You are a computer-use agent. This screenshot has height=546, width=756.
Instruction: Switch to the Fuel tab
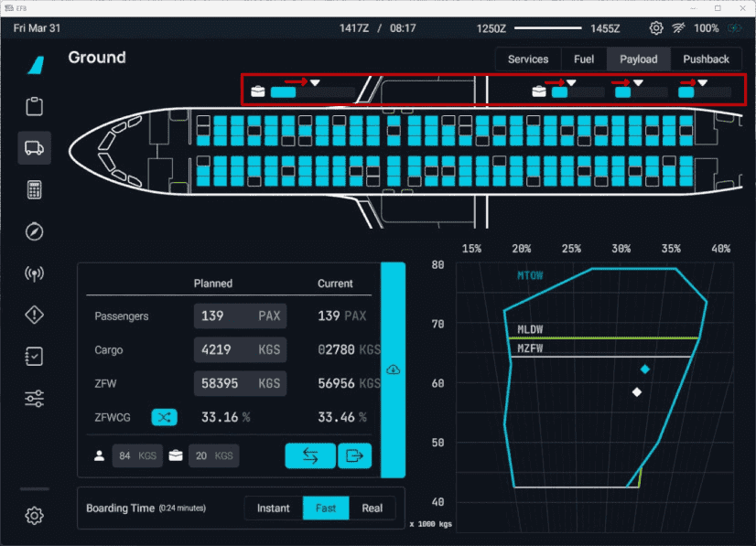point(583,59)
